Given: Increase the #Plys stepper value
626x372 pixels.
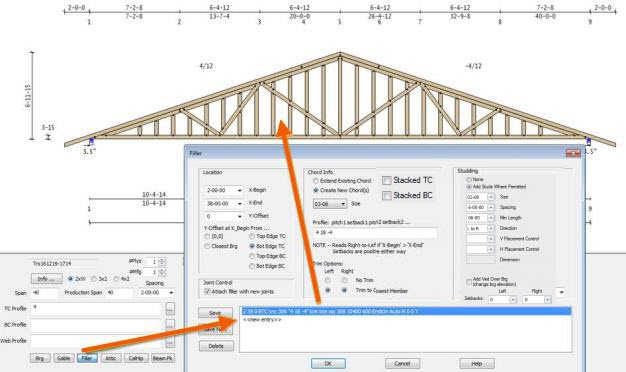Looking at the screenshot, I should (162, 260).
